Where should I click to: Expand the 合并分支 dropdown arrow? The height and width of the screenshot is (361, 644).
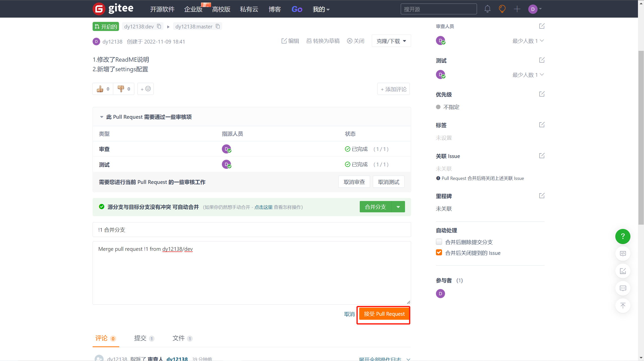pos(398,207)
